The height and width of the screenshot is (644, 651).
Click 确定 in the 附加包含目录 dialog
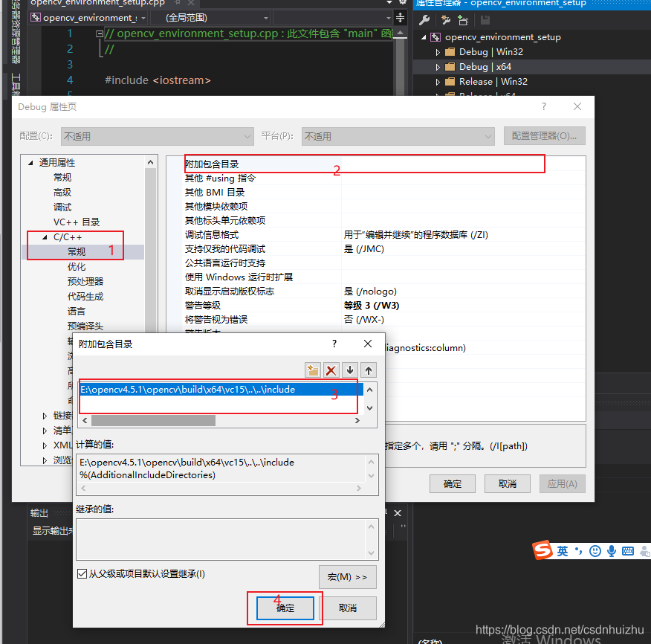point(285,608)
